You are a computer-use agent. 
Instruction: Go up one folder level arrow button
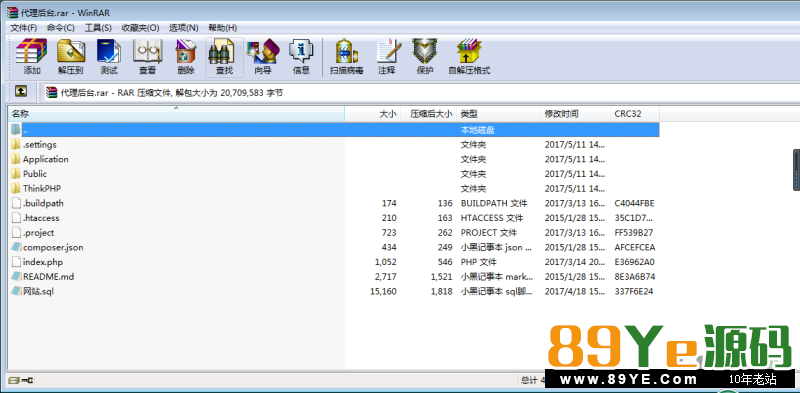tap(20, 92)
